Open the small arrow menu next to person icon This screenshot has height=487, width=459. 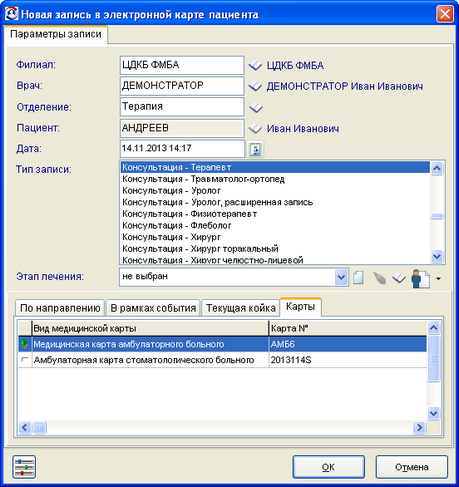click(438, 279)
